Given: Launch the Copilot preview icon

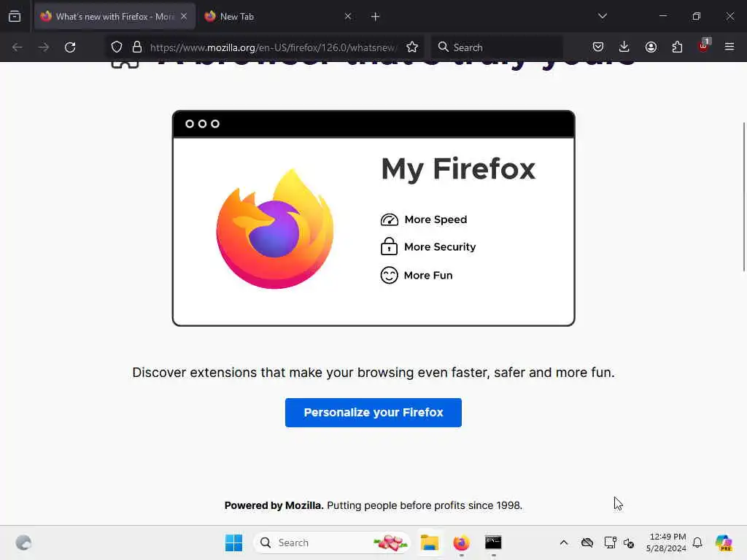Looking at the screenshot, I should pos(724,542).
